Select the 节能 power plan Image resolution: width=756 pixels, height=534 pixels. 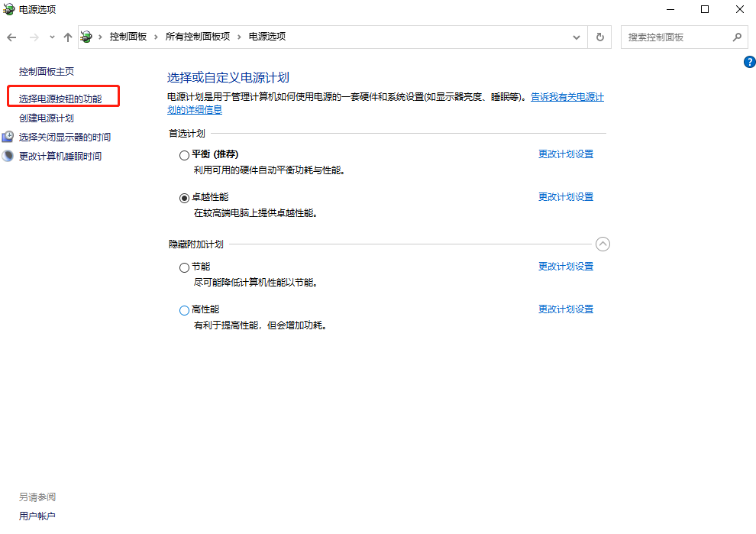[184, 267]
